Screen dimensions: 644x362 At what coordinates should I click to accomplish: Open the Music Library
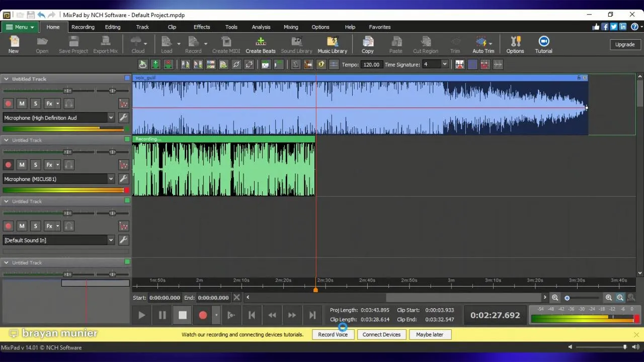[332, 45]
